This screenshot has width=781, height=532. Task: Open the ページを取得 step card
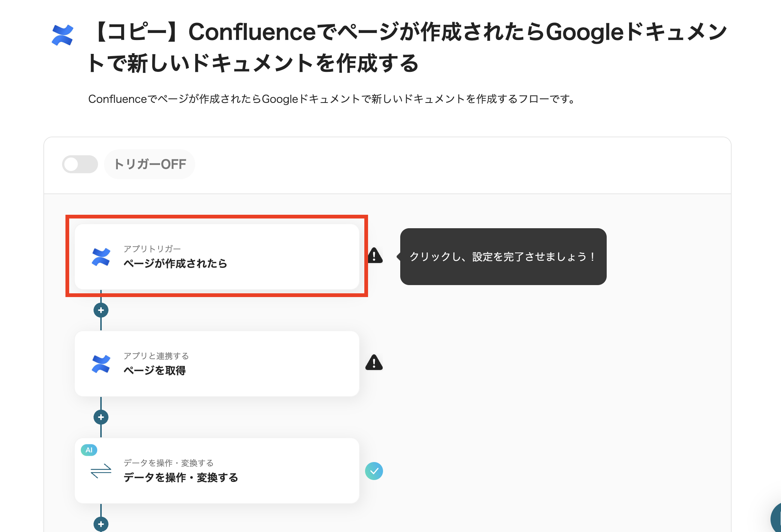[x=217, y=364]
